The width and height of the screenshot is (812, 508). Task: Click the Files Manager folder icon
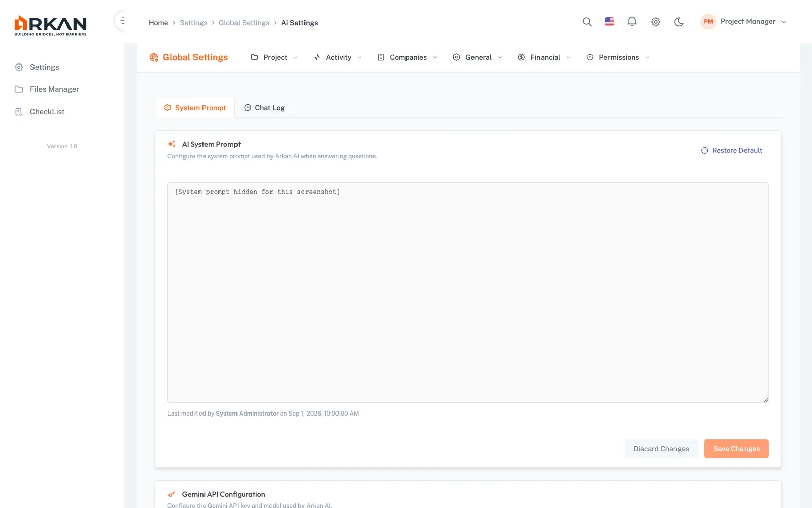tap(19, 89)
